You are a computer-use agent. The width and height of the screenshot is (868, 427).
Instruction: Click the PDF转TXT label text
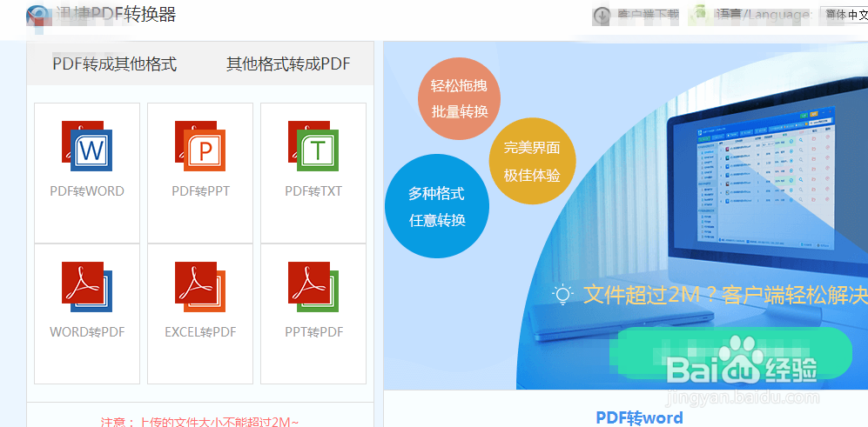313,191
